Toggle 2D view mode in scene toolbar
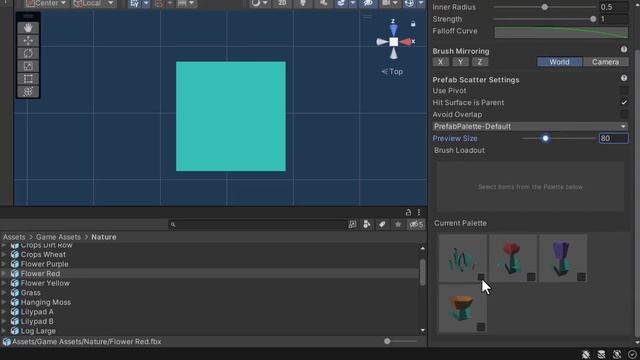The height and width of the screenshot is (360, 640). tap(282, 3)
